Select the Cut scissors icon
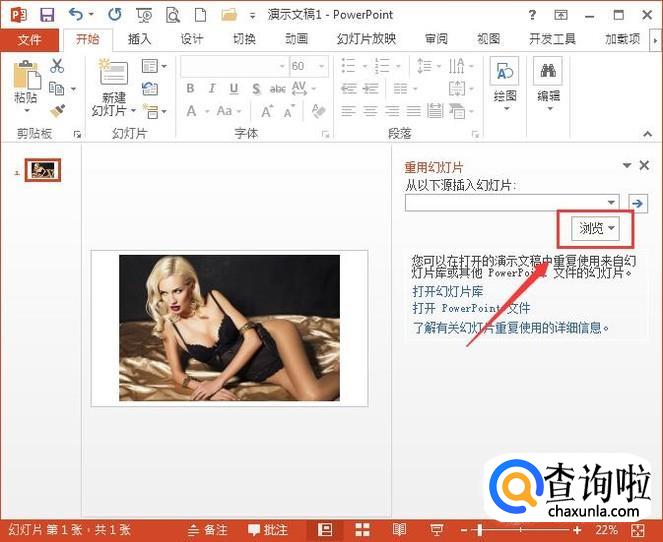Screen dimensions: 663x542 57,66
